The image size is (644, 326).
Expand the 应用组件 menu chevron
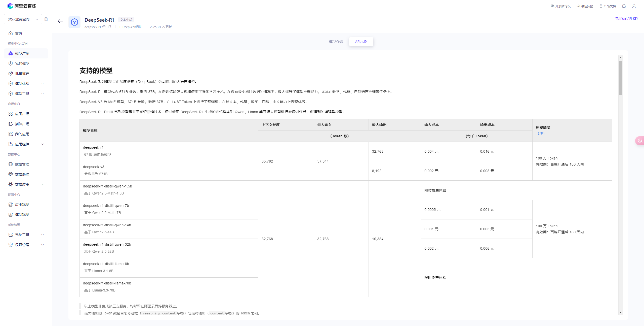[43, 144]
